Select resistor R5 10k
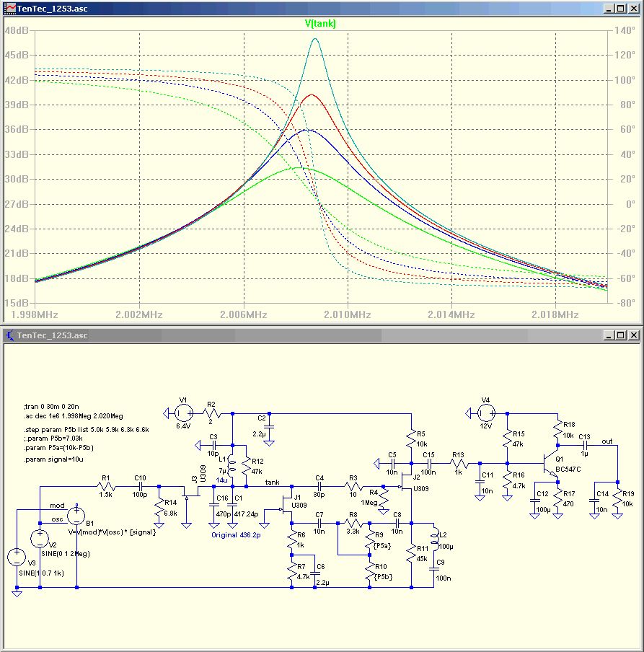 pos(411,440)
